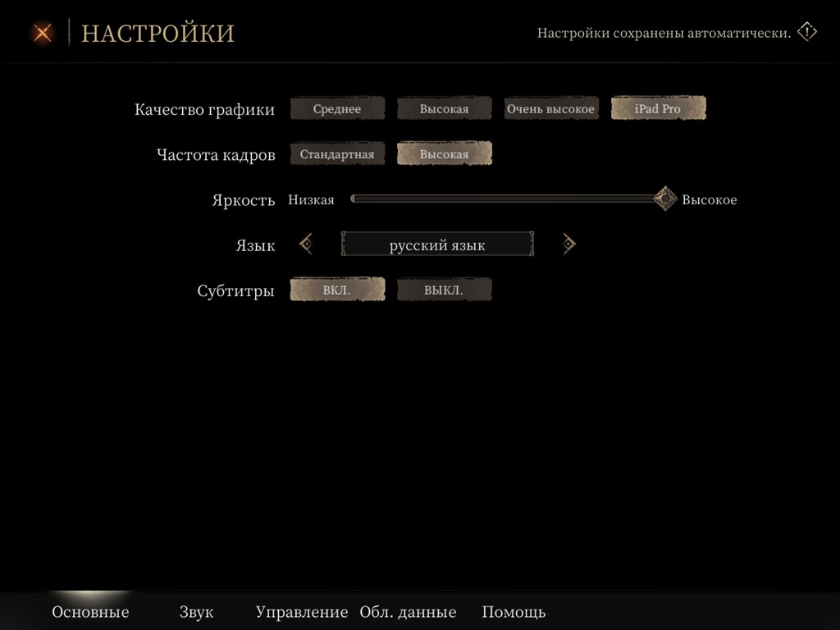Choose Очень высокое graphics quality
Screen dimensions: 840x630
click(x=550, y=109)
